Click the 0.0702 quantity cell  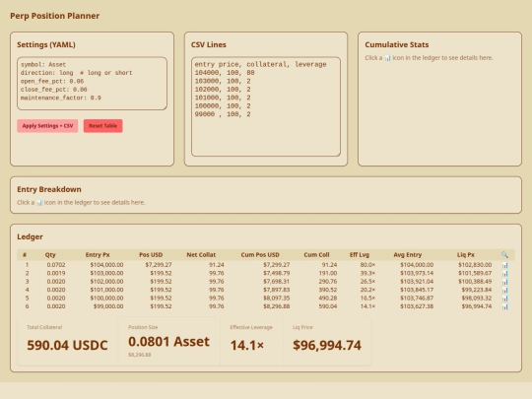pos(56,265)
